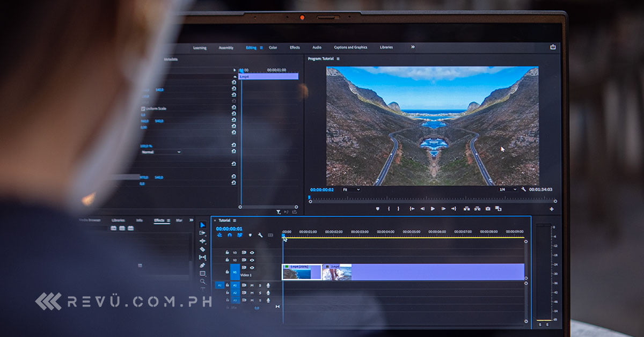Screen dimensions: 644x337
Task: Open the Effects panel tab menu
Action: [x=169, y=220]
